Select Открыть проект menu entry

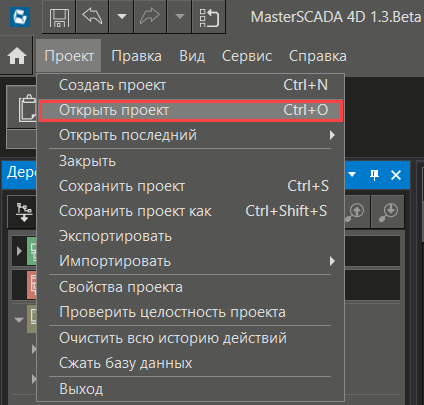coord(190,110)
